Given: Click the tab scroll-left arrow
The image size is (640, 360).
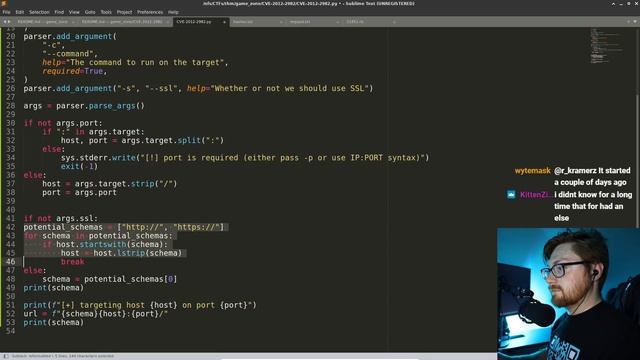Looking at the screenshot, I should point(4,22).
